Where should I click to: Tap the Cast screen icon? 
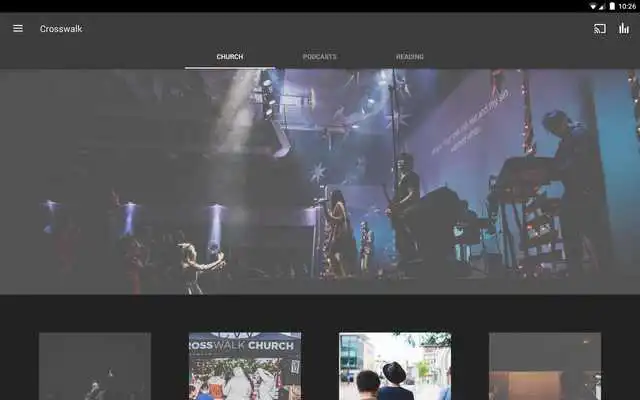pos(600,28)
